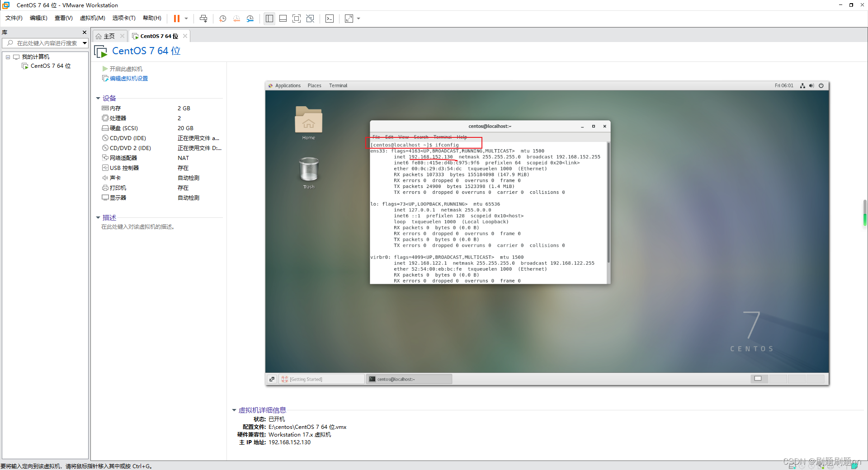Toggle Unity mode icon
The image size is (868, 470).
310,19
